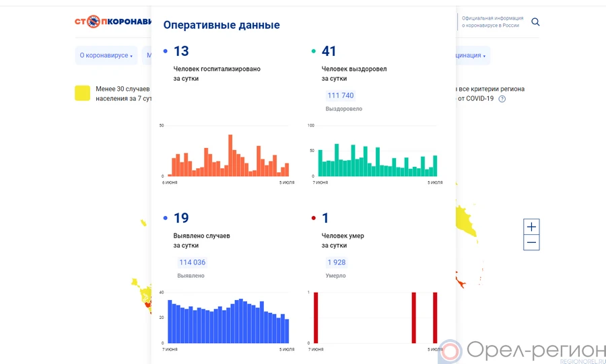
Task: Click the 111 740 recovered total badge
Action: pyautogui.click(x=340, y=96)
